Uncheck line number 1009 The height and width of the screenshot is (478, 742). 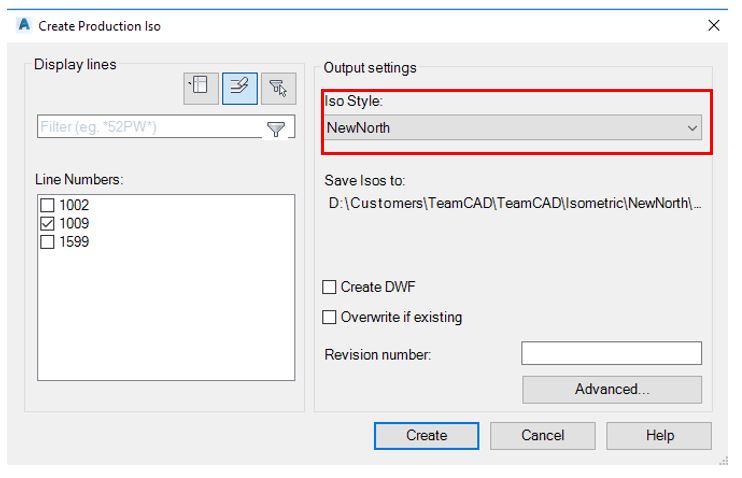click(47, 223)
